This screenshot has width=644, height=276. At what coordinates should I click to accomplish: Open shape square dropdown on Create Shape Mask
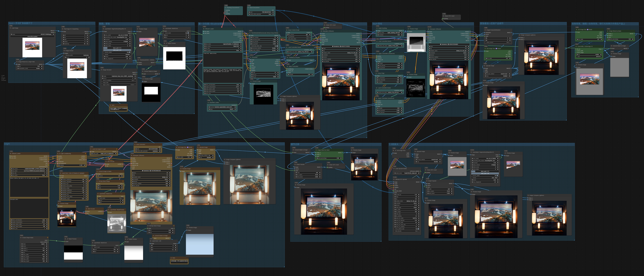pyautogui.click(x=34, y=244)
